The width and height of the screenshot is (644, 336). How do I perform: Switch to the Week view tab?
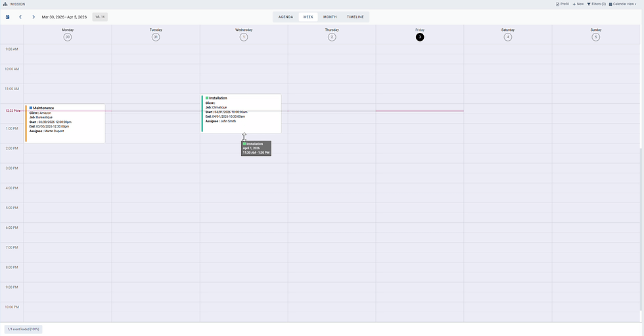[x=308, y=17]
